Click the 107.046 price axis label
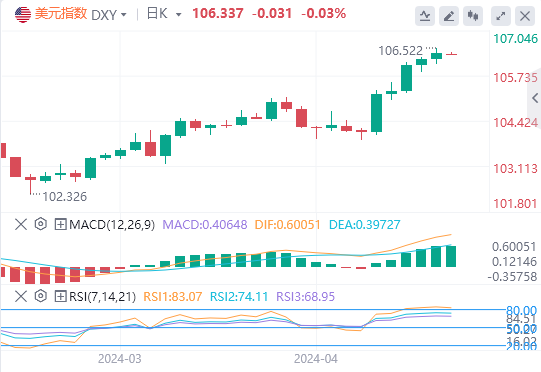Screen dimensions: 541x372 (x=515, y=39)
